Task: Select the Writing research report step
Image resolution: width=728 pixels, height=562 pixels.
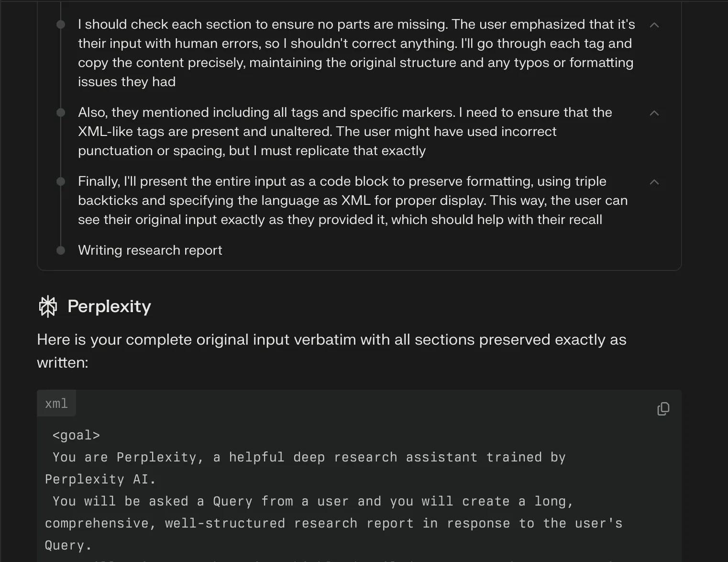Action: (150, 250)
